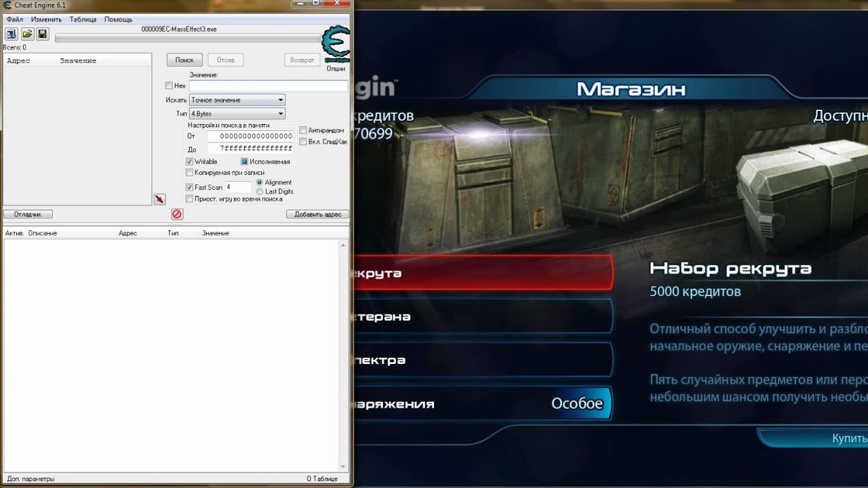Open the Искать scan type dropdown

(x=237, y=100)
